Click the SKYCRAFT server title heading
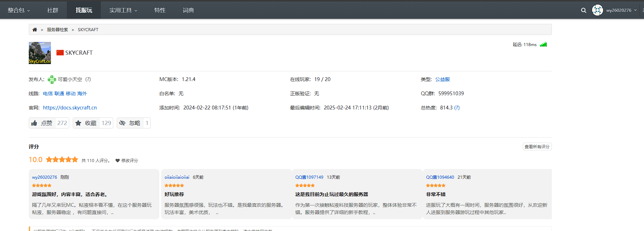This screenshot has height=231, width=644. tap(79, 53)
